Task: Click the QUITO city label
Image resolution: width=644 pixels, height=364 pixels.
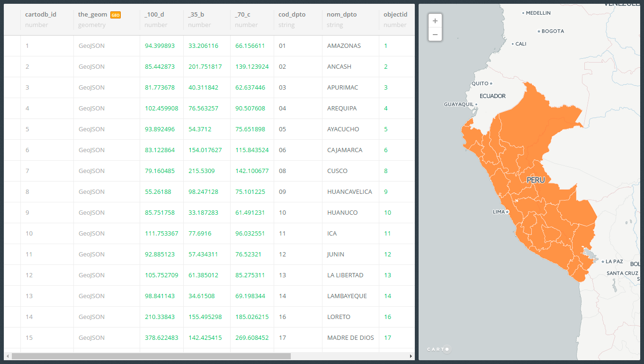Action: (x=480, y=83)
